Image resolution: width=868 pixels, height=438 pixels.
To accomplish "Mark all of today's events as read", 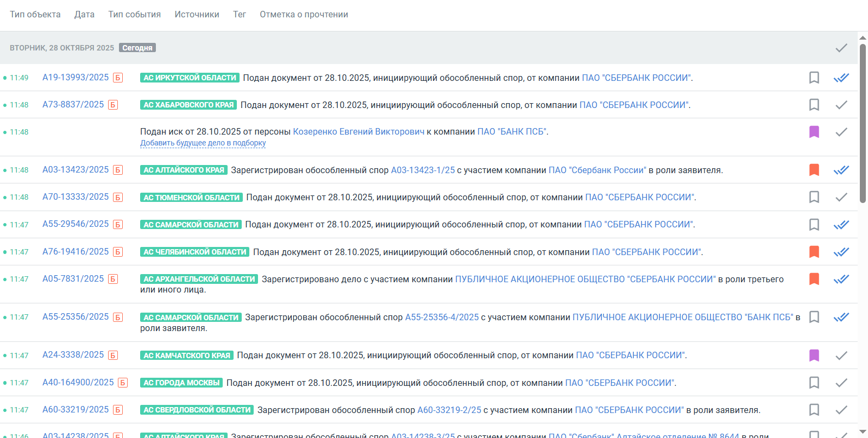I will [841, 48].
